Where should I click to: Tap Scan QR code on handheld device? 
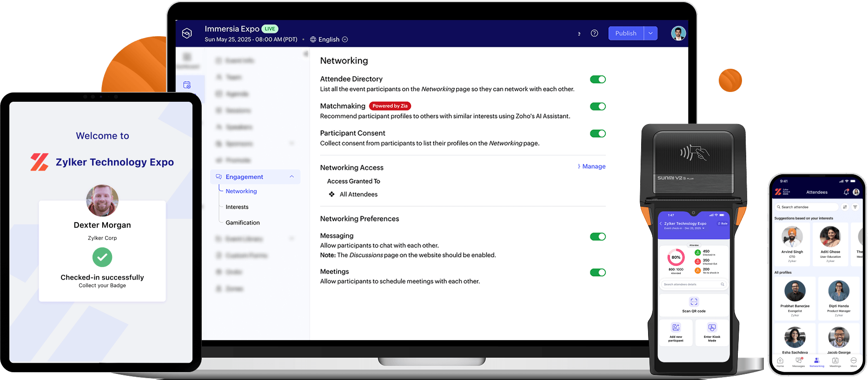pyautogui.click(x=694, y=305)
